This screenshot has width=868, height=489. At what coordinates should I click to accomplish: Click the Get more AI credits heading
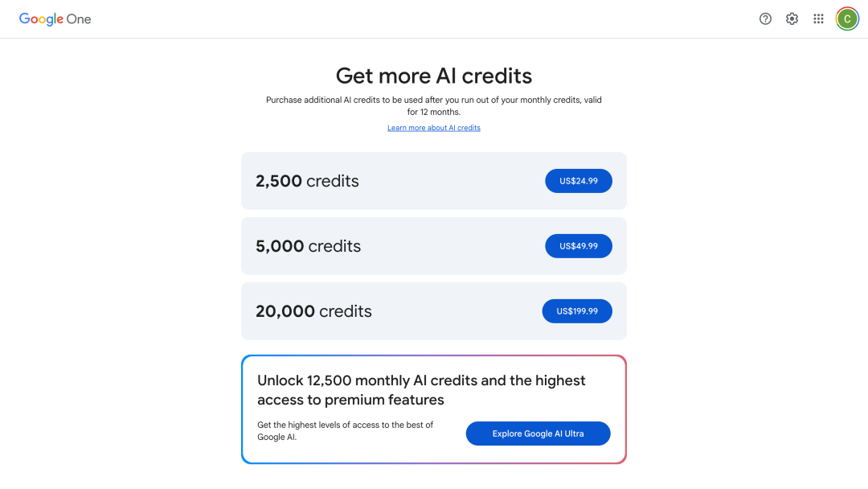433,76
